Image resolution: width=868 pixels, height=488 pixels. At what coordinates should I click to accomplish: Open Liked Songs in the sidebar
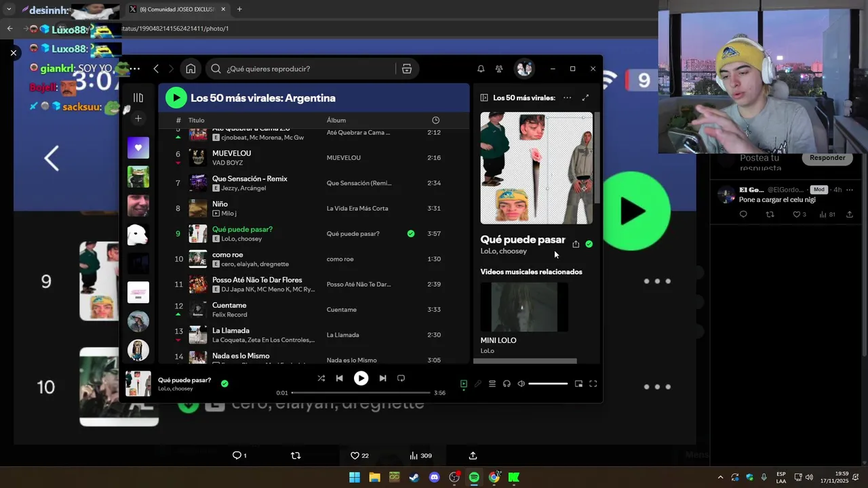tap(138, 148)
